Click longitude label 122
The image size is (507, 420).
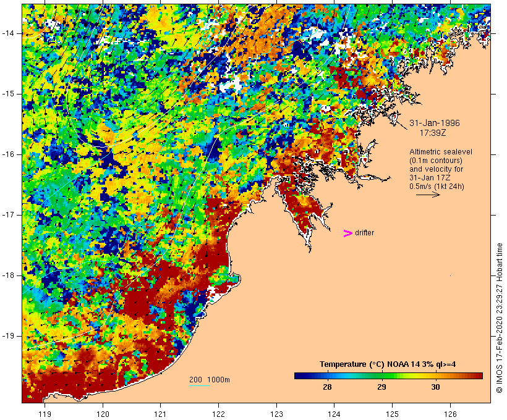[x=218, y=414]
